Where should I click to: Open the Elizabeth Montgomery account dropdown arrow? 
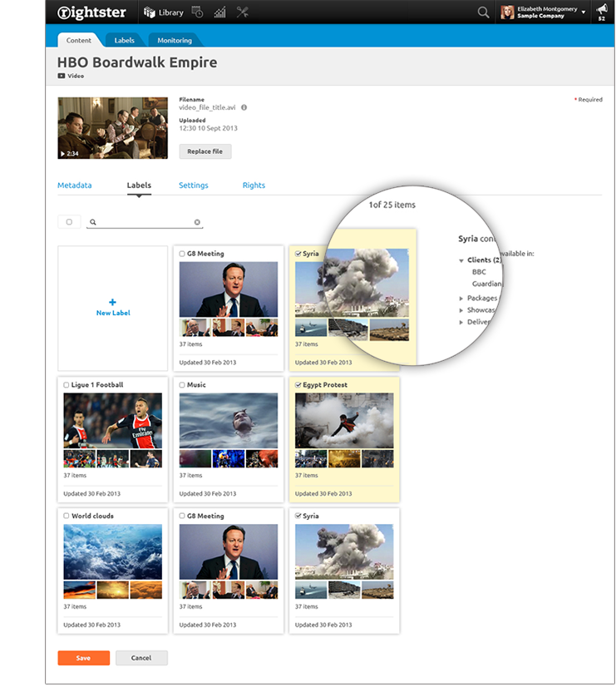584,12
